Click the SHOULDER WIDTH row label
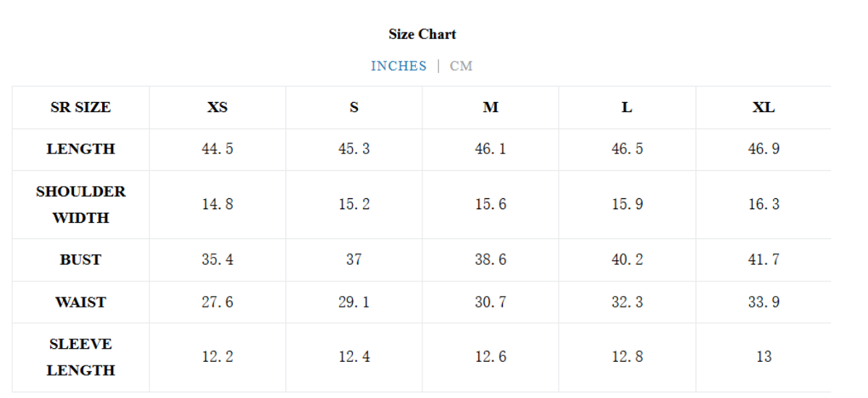The image size is (868, 398). (x=81, y=205)
